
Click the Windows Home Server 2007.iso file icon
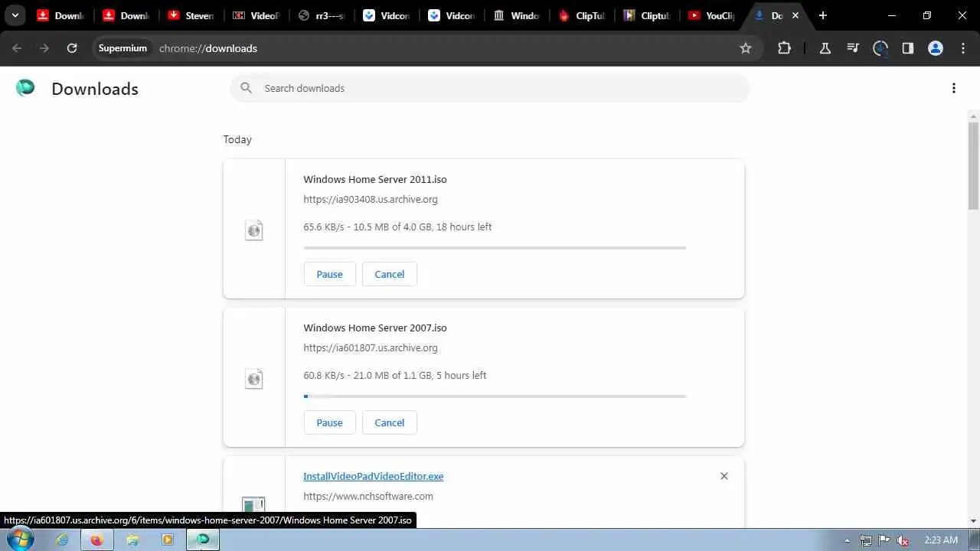pos(253,378)
